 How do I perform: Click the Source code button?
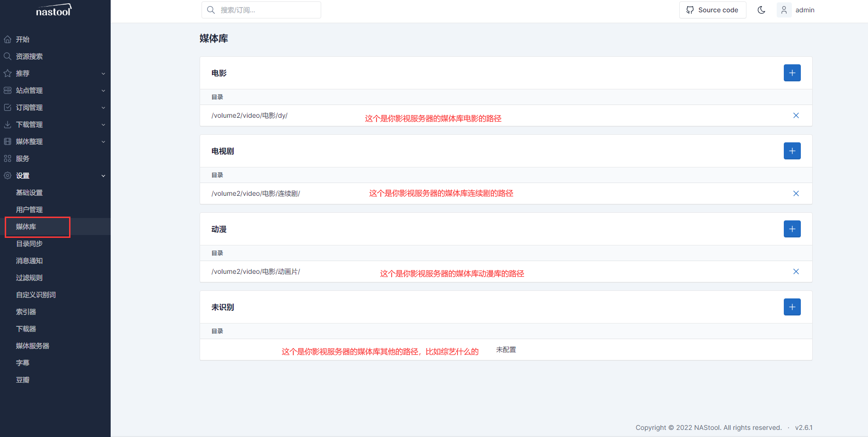point(712,10)
